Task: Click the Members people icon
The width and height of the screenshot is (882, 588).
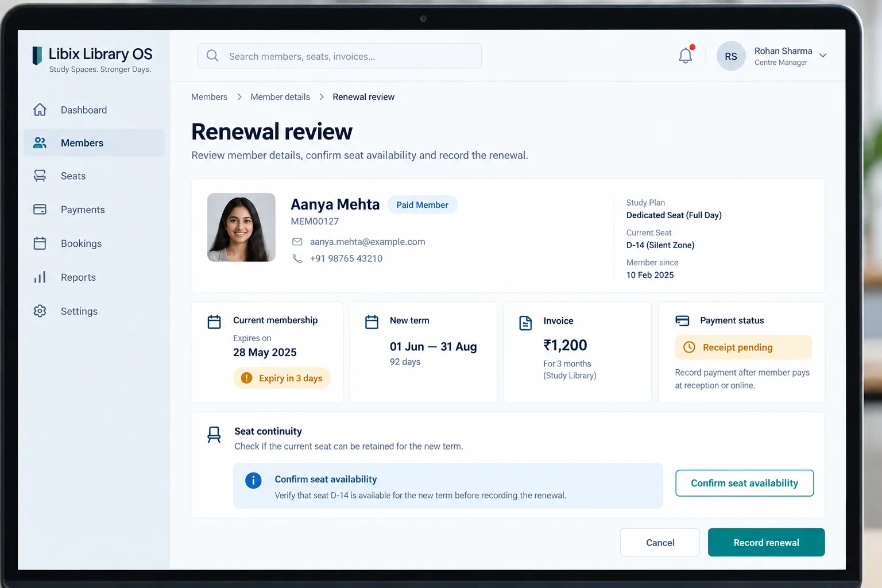Action: tap(40, 143)
